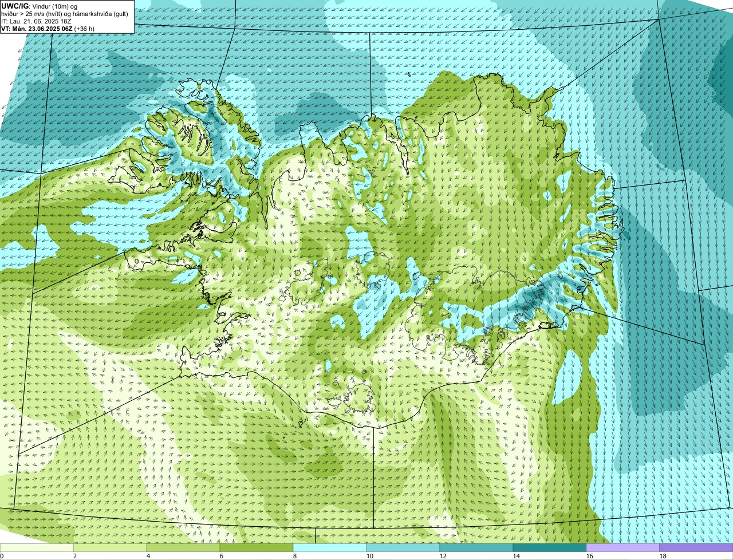Click the legend scale label "12"

pyautogui.click(x=443, y=556)
